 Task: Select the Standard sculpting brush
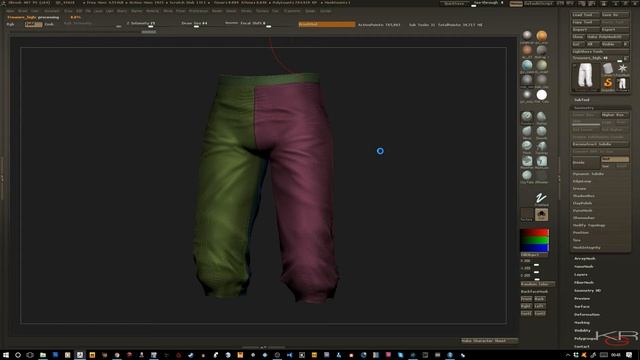[x=527, y=117]
